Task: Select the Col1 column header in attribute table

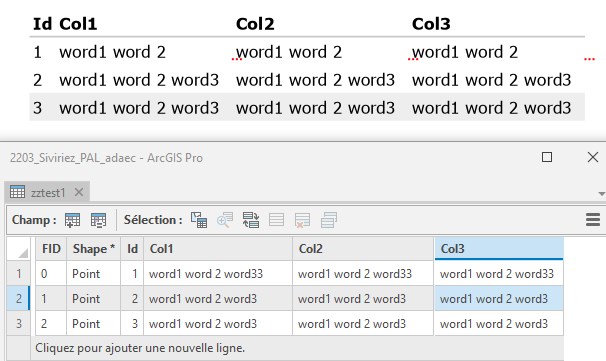Action: pyautogui.click(x=218, y=249)
